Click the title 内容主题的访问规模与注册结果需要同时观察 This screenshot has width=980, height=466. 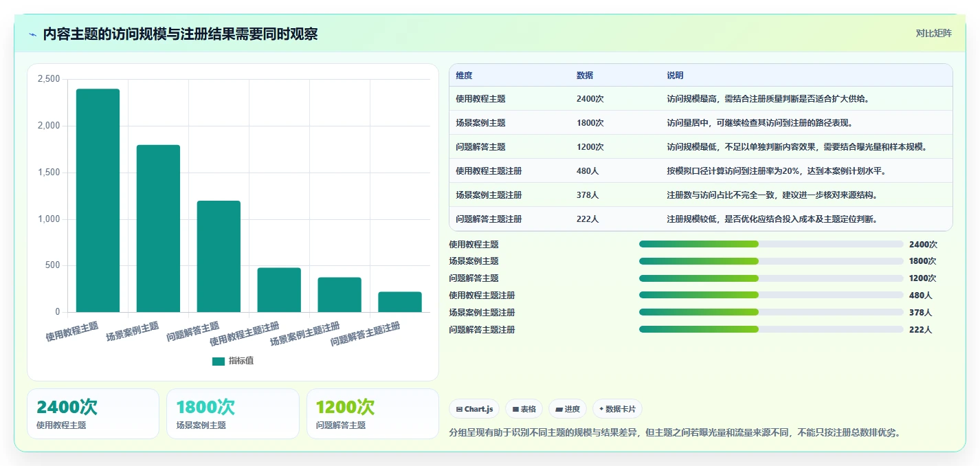point(180,34)
